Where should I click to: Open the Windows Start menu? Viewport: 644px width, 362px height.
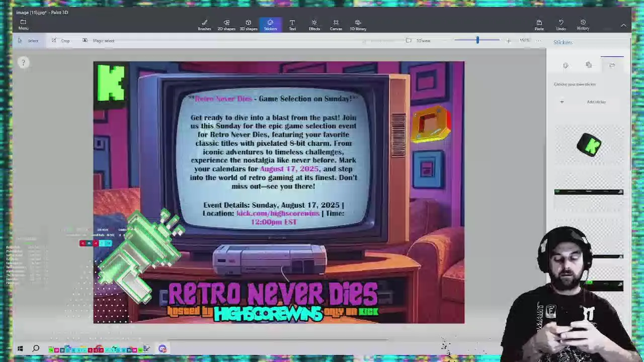click(x=20, y=348)
